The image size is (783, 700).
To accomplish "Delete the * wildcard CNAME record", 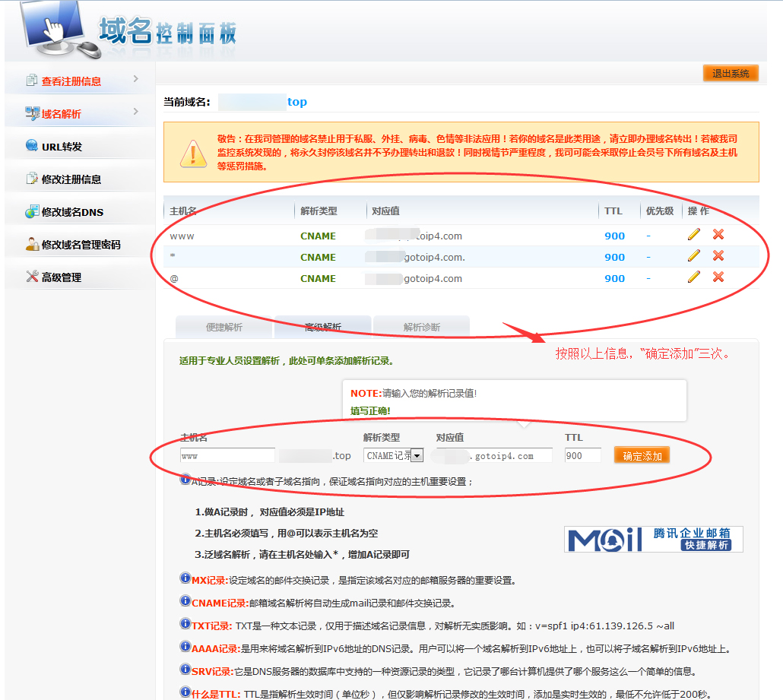I will 718,256.
